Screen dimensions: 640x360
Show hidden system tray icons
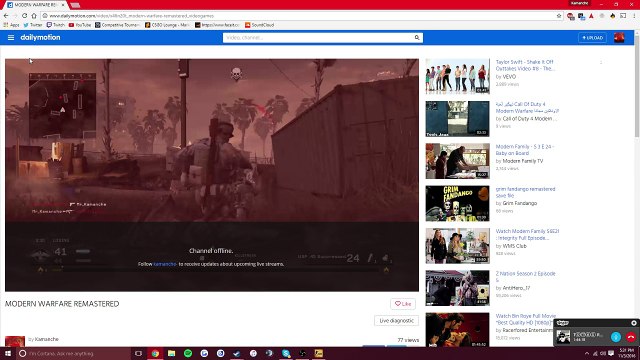587,353
